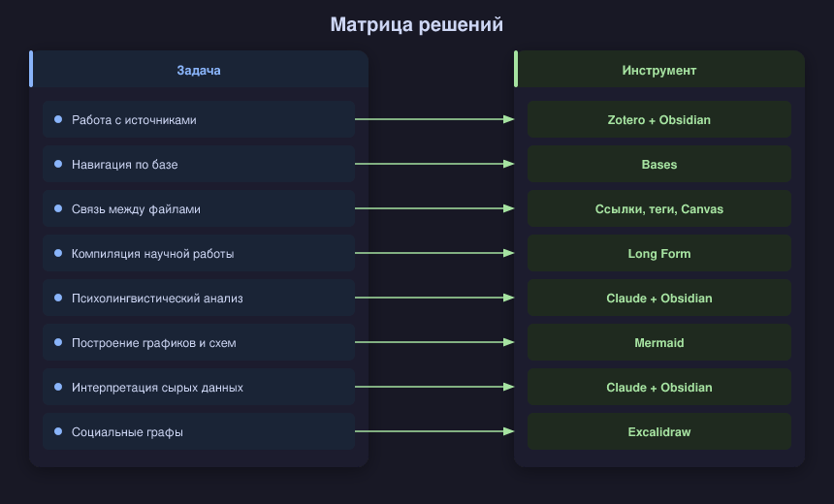Image resolution: width=834 pixels, height=504 pixels.
Task: Select the 'Bases' tool box
Action: pos(659,164)
